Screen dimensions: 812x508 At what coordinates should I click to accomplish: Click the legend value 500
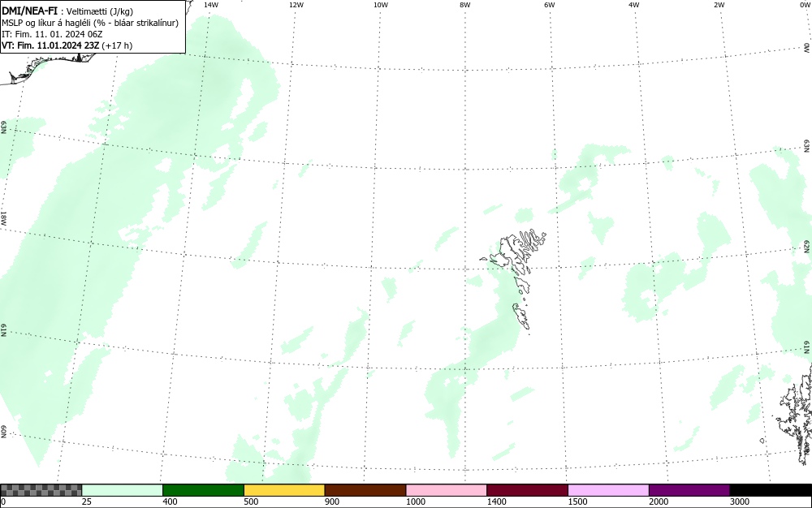pos(251,502)
